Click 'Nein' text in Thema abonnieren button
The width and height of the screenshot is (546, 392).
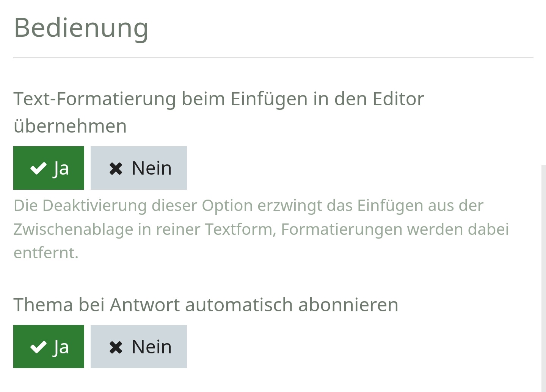click(152, 347)
